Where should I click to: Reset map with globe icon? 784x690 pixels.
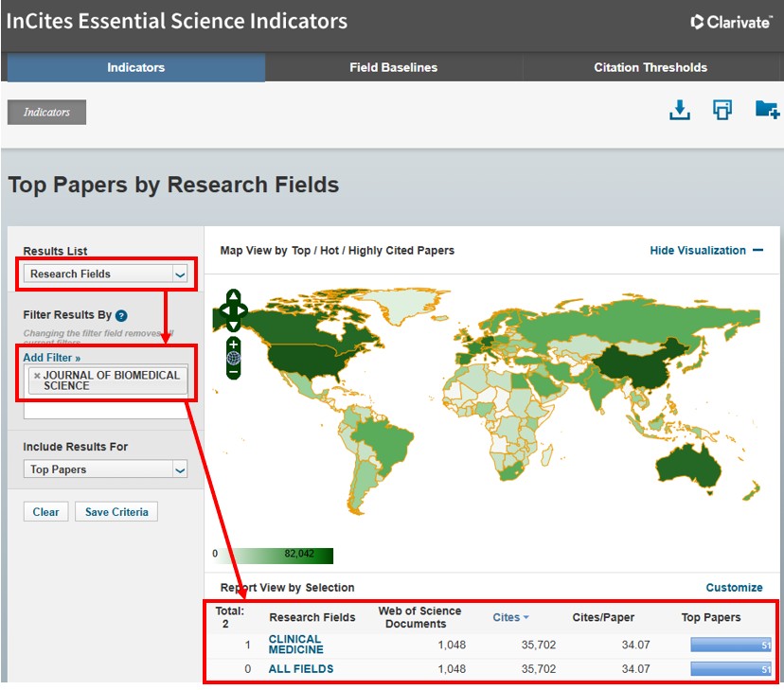tap(234, 358)
